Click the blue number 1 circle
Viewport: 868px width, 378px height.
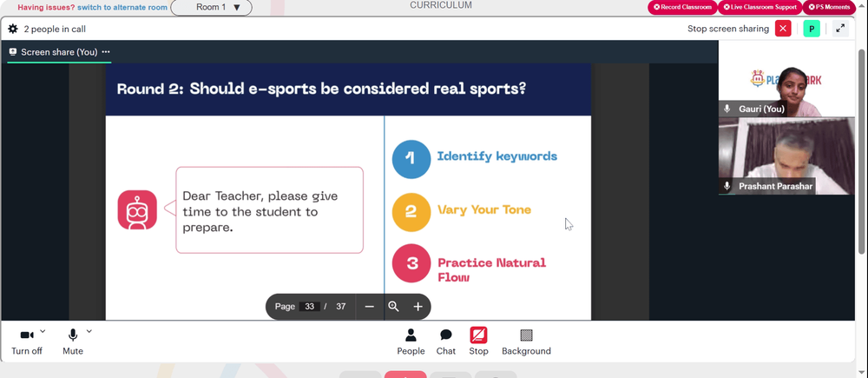point(411,159)
